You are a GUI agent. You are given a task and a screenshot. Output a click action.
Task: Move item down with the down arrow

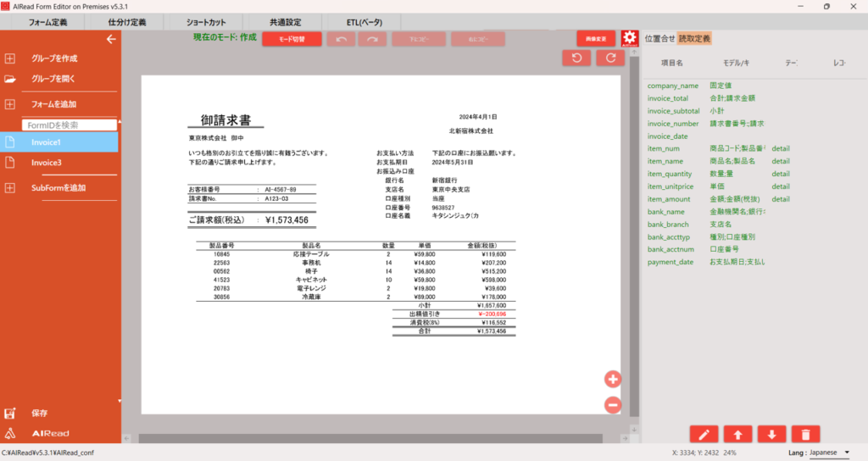click(x=771, y=434)
